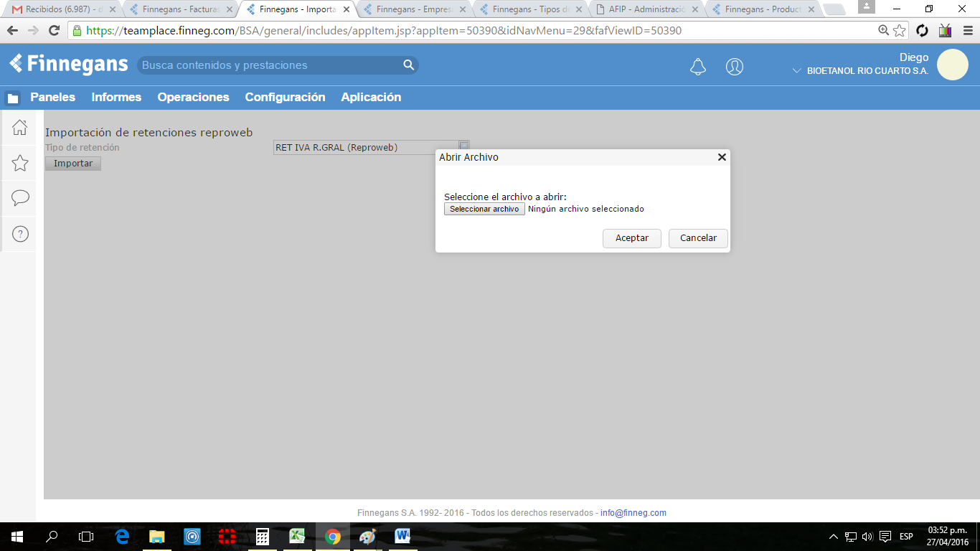Reload the current page
Image resolution: width=980 pixels, height=551 pixels.
[54, 31]
